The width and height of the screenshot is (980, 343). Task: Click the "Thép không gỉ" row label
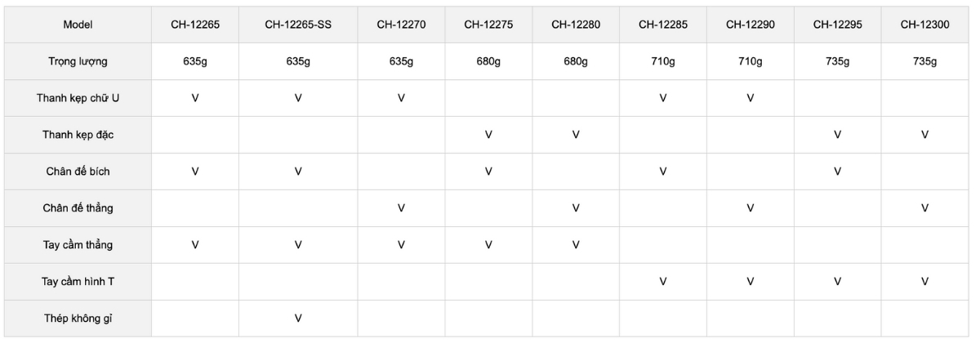(x=78, y=318)
